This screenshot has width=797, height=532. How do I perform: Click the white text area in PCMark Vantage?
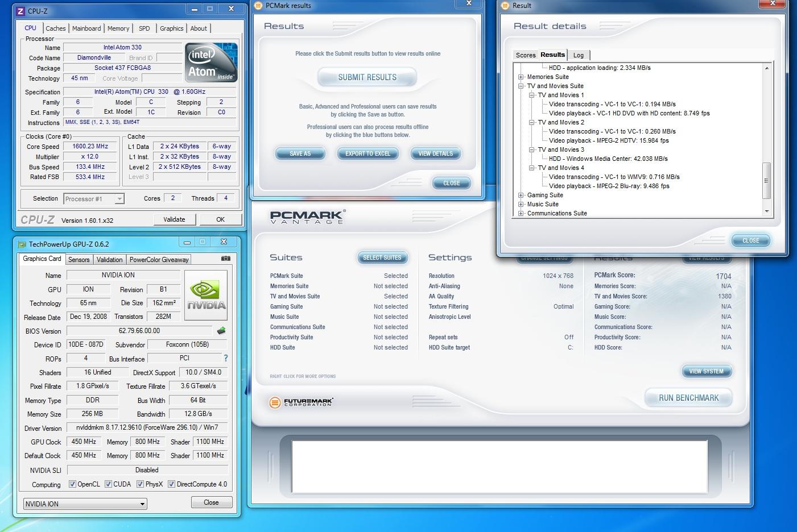click(499, 467)
